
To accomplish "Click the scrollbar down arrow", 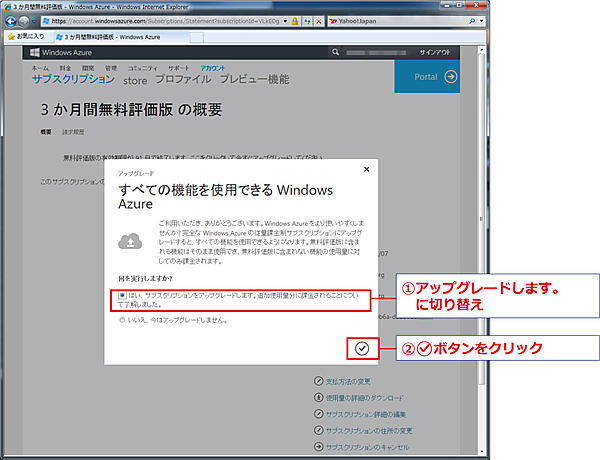I will (x=482, y=452).
